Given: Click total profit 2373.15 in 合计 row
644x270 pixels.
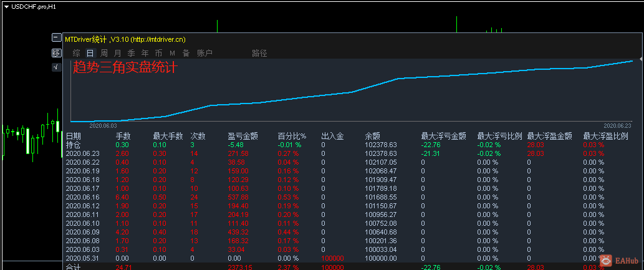Looking at the screenshot, I should tap(239, 267).
